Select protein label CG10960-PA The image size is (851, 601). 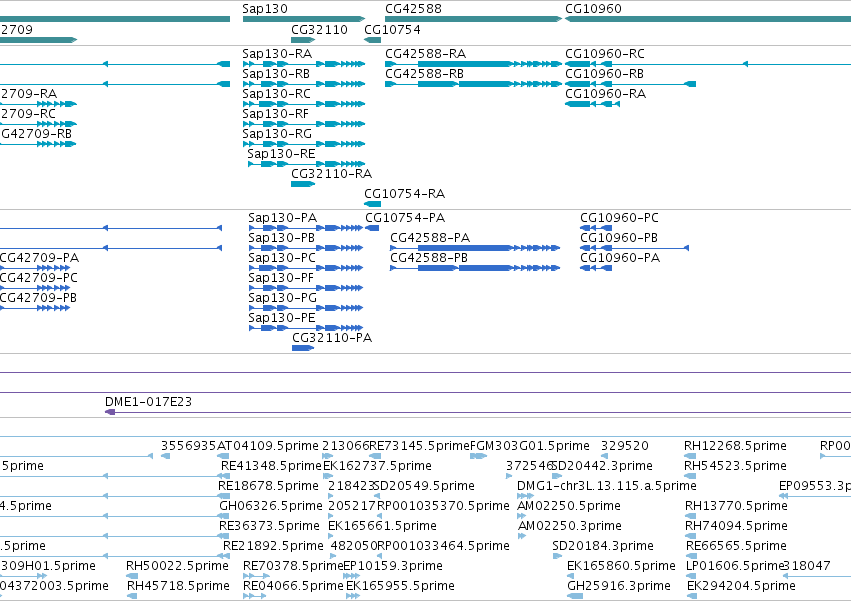coord(620,258)
